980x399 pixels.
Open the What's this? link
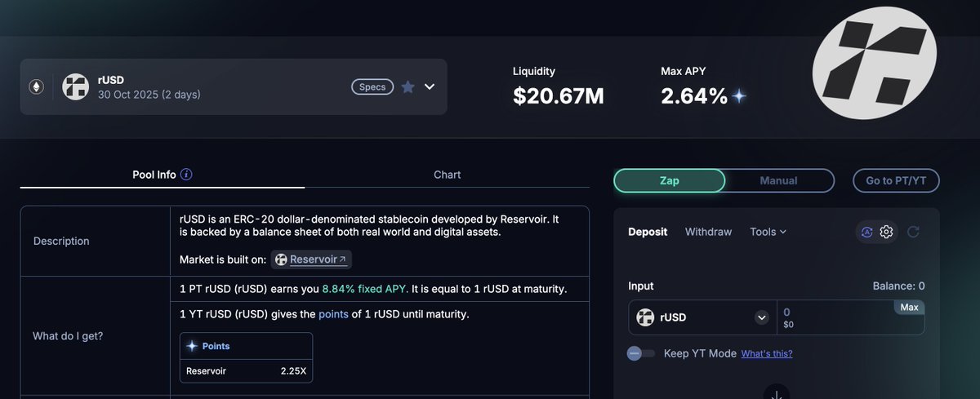point(767,353)
